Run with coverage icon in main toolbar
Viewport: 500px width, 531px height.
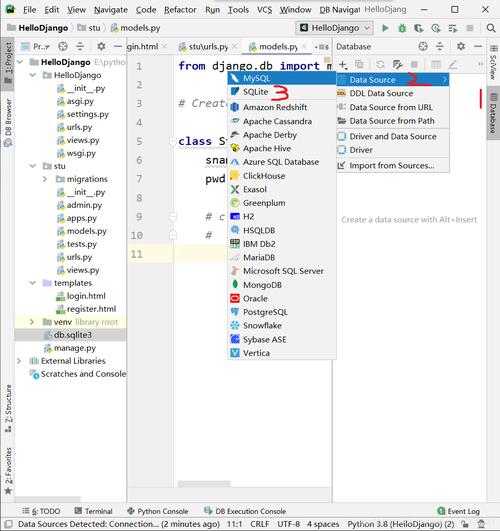[x=419, y=28]
